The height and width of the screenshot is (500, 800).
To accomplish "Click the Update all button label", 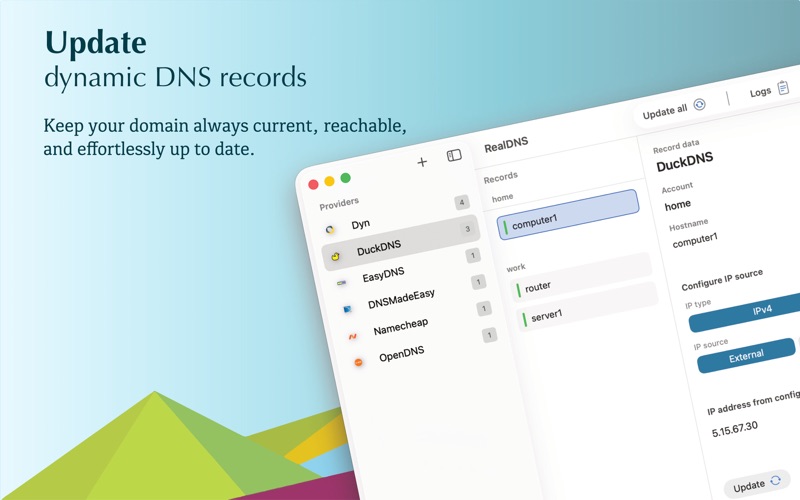I will [x=665, y=111].
